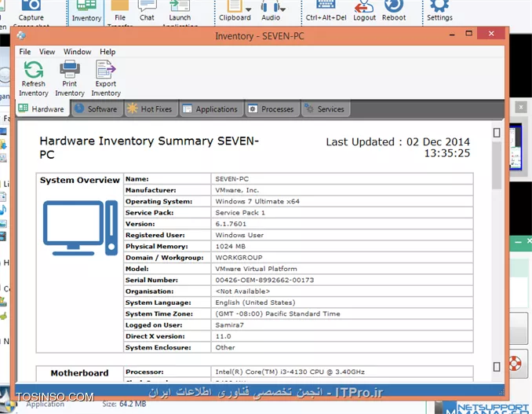The width and height of the screenshot is (532, 414).
Task: Select the SEVEN-PC name value
Action: (231, 179)
